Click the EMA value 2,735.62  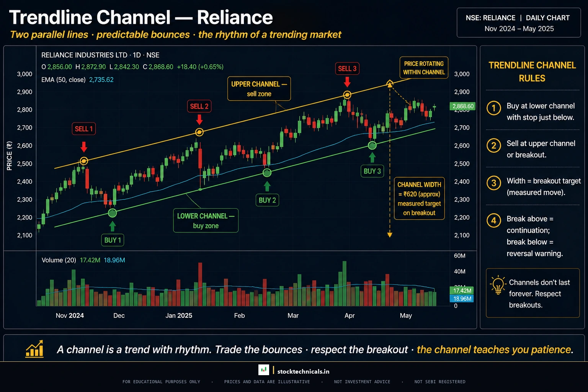101,80
